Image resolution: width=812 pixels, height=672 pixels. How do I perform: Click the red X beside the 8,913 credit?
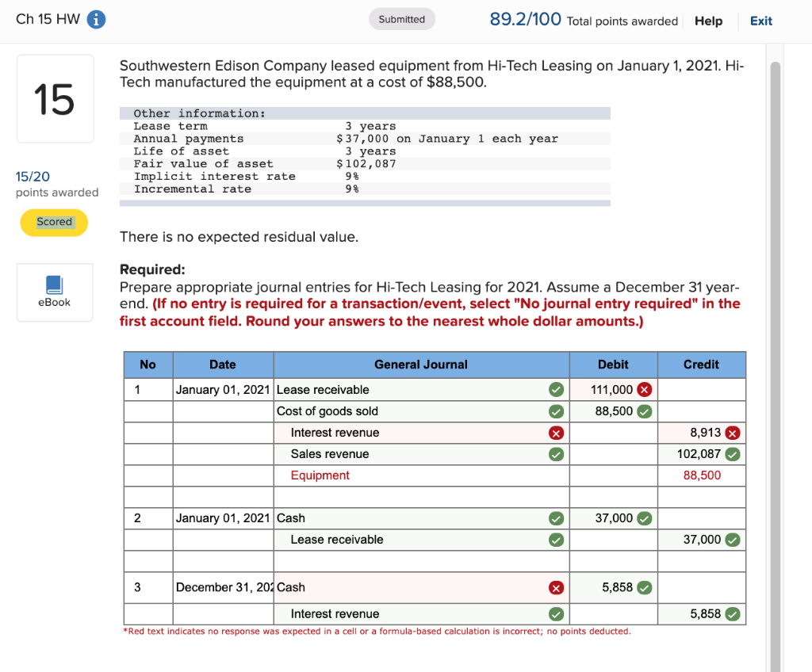click(x=734, y=433)
